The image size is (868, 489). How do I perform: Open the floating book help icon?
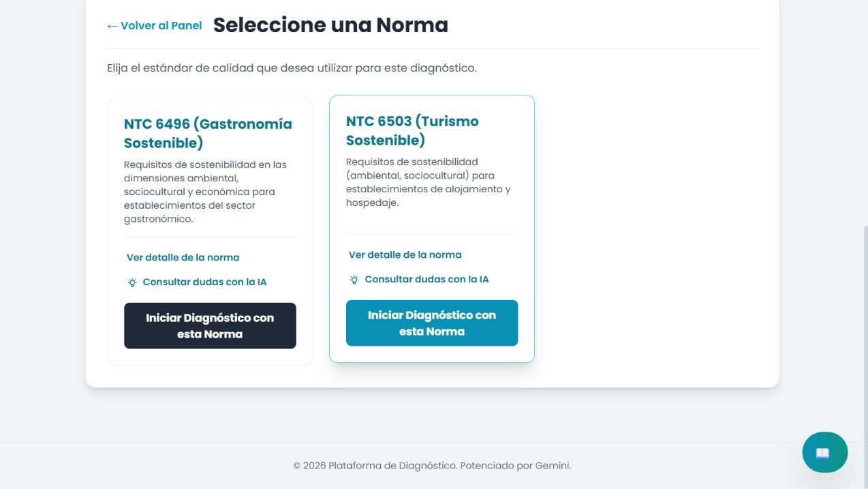pyautogui.click(x=824, y=452)
